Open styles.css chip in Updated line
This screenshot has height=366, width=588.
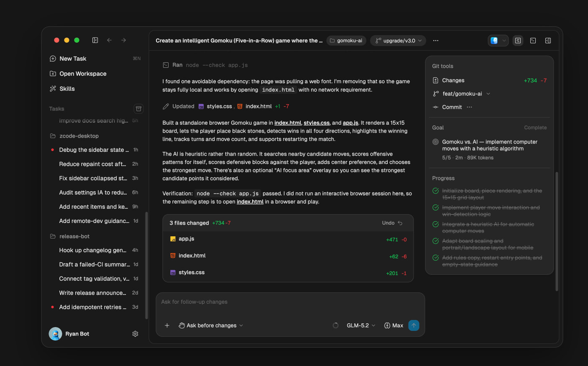pyautogui.click(x=215, y=106)
